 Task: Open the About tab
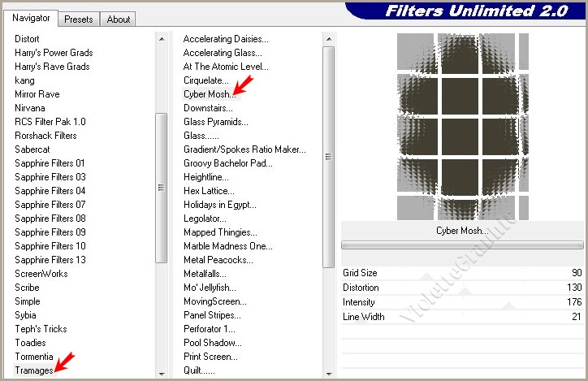119,19
